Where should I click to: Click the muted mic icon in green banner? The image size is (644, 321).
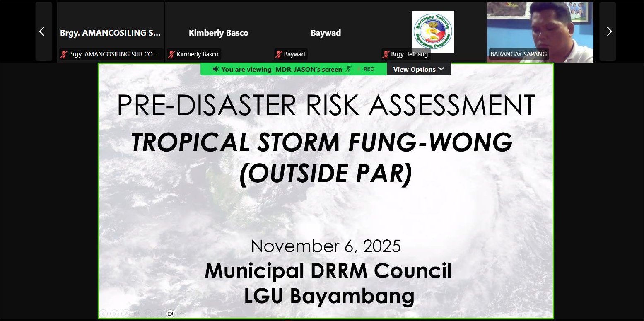(x=349, y=69)
